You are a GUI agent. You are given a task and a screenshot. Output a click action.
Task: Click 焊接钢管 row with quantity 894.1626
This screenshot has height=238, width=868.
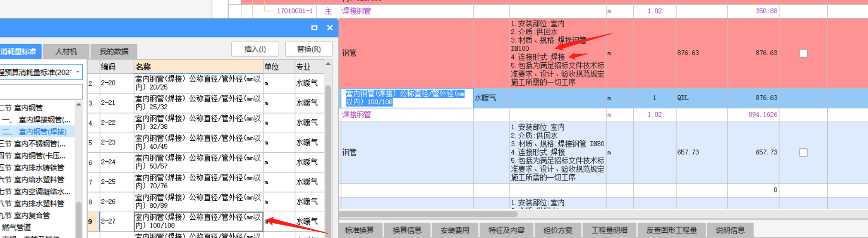pos(357,114)
